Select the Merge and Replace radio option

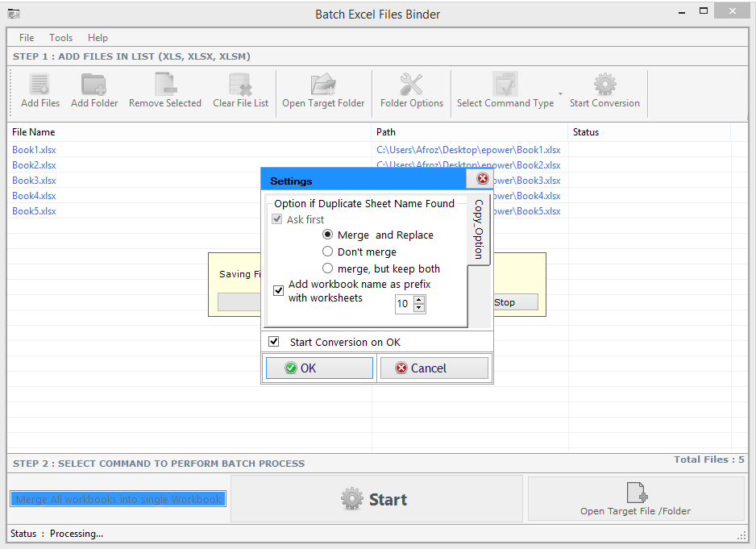[x=327, y=235]
